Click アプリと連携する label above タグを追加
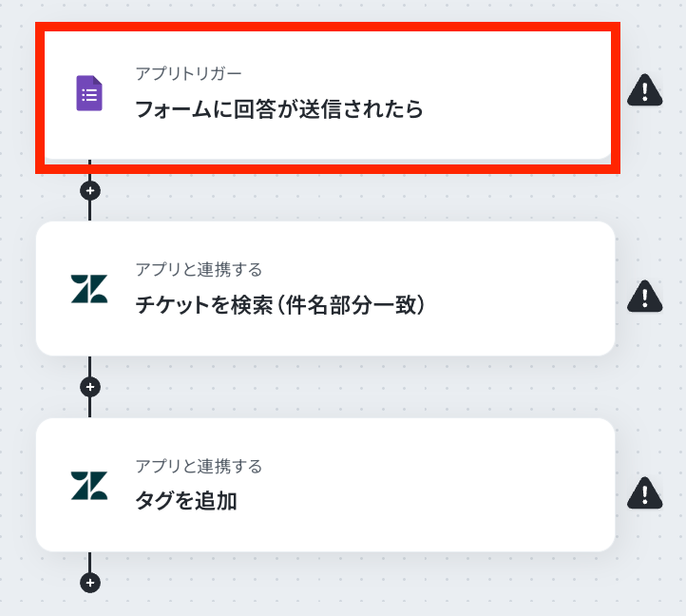This screenshot has width=686, height=616. coord(199,467)
